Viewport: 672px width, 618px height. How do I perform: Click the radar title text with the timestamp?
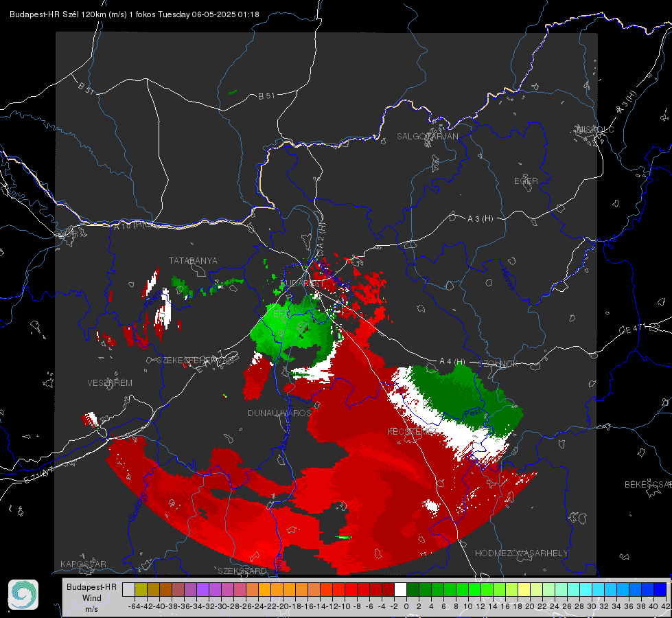tap(134, 14)
